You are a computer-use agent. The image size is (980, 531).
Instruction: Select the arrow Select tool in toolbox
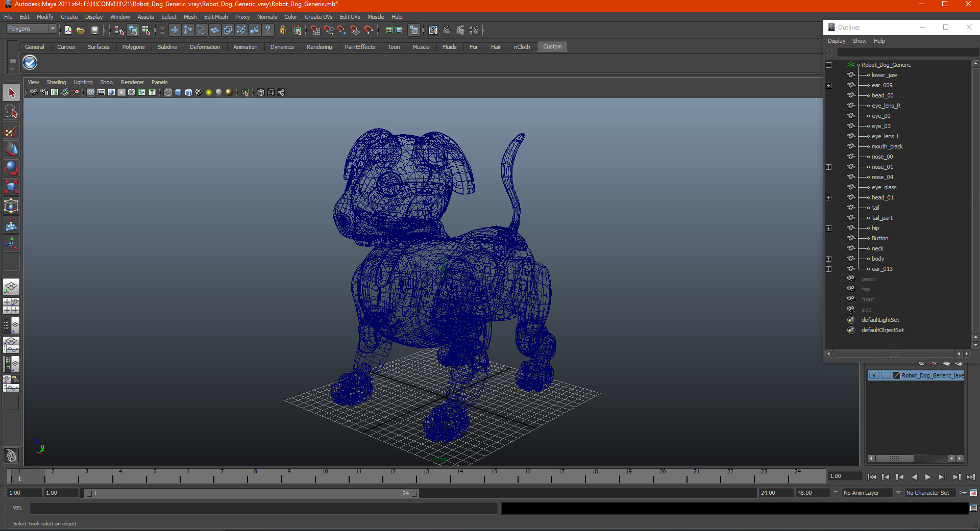11,93
